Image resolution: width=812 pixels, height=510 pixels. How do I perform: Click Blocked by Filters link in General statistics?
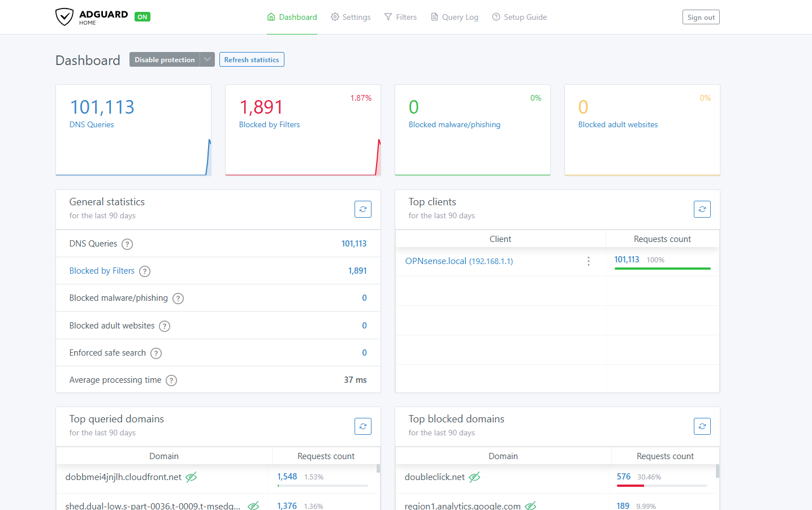pyautogui.click(x=102, y=271)
